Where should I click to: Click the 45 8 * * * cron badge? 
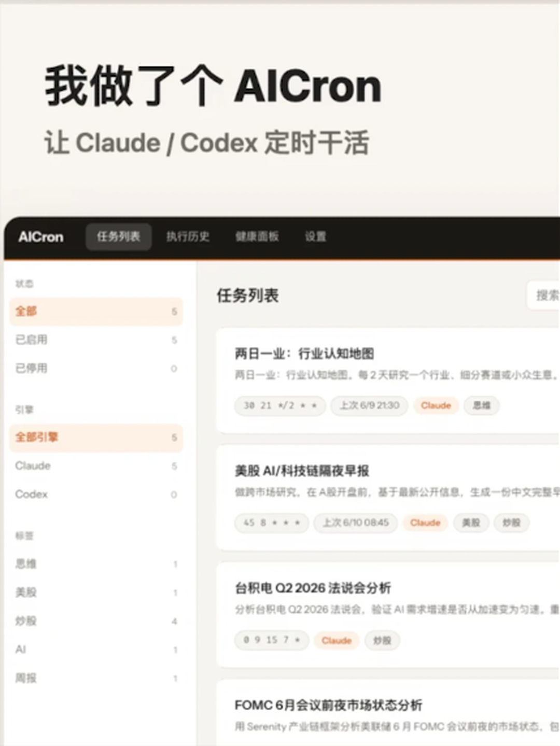272,523
